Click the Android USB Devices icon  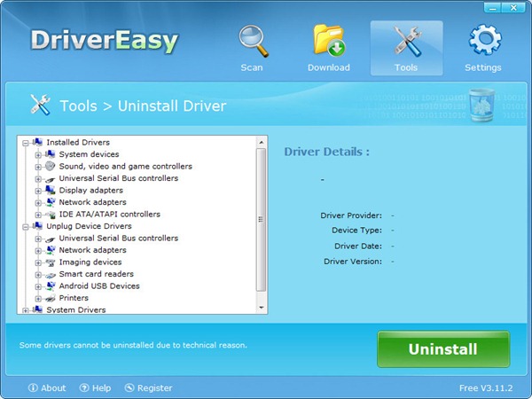tap(51, 286)
